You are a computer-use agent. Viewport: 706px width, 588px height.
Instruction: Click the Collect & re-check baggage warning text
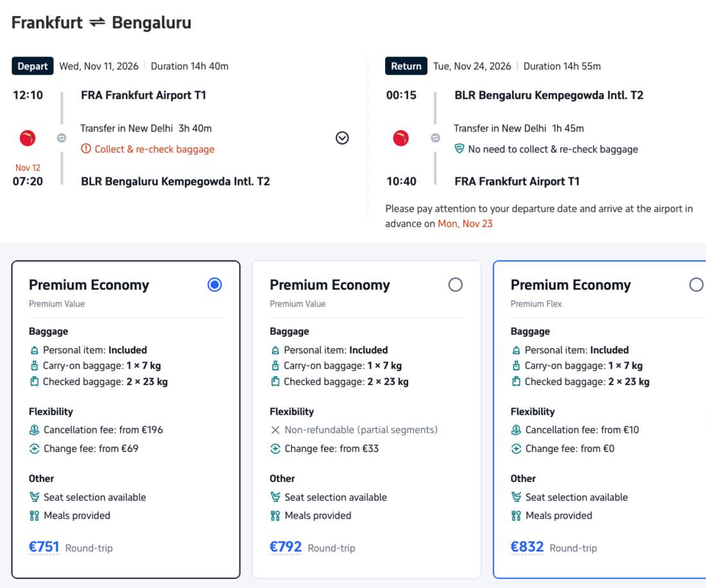click(155, 149)
